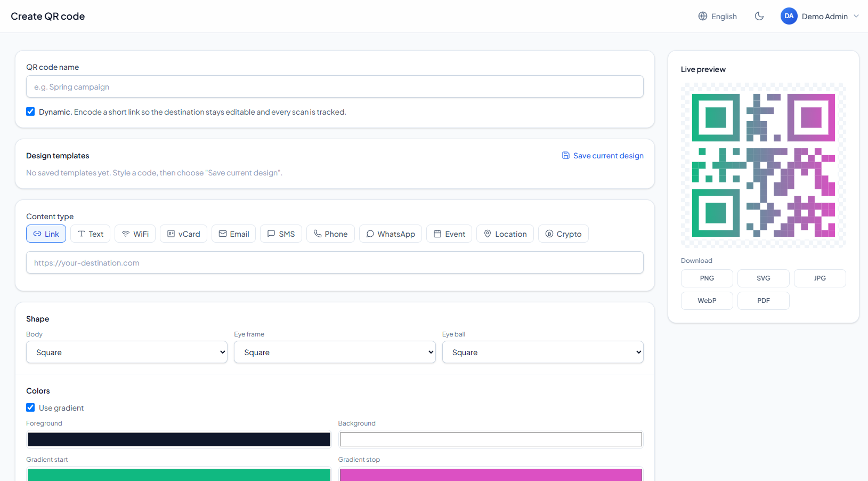The width and height of the screenshot is (868, 481).
Task: Choose the vCard content type
Action: pos(184,234)
